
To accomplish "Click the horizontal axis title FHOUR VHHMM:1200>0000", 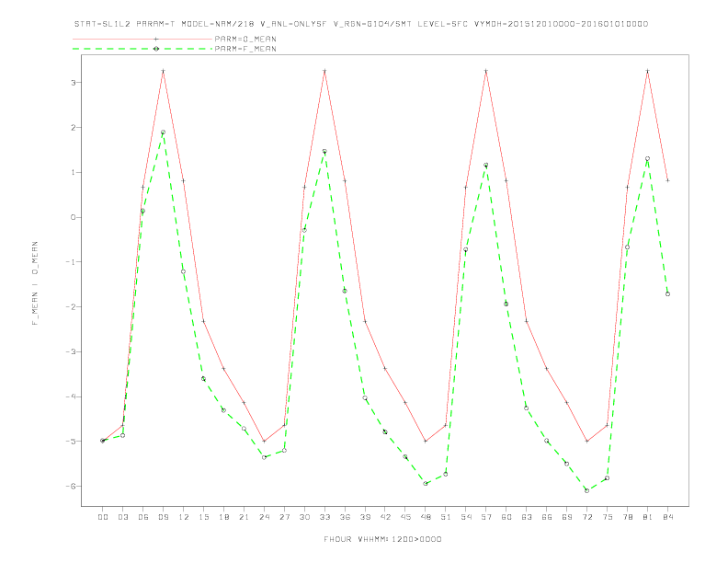I will [382, 539].
